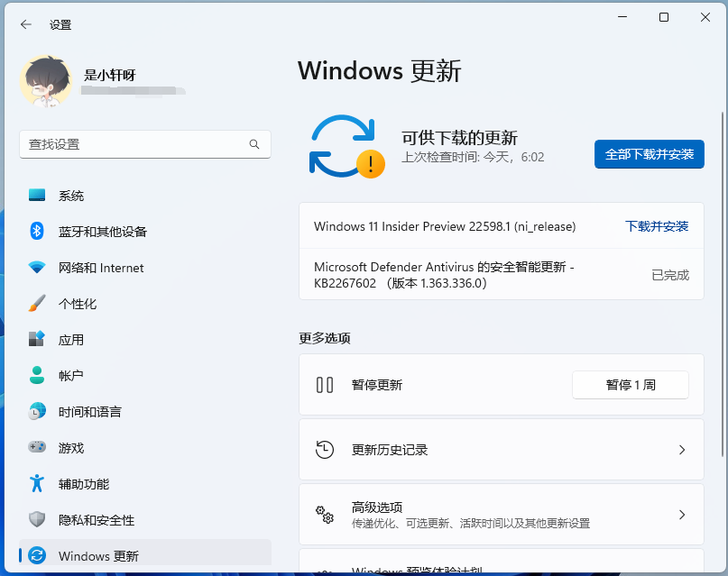Select 个性化 in the sidebar
The width and height of the screenshot is (728, 576).
point(145,303)
